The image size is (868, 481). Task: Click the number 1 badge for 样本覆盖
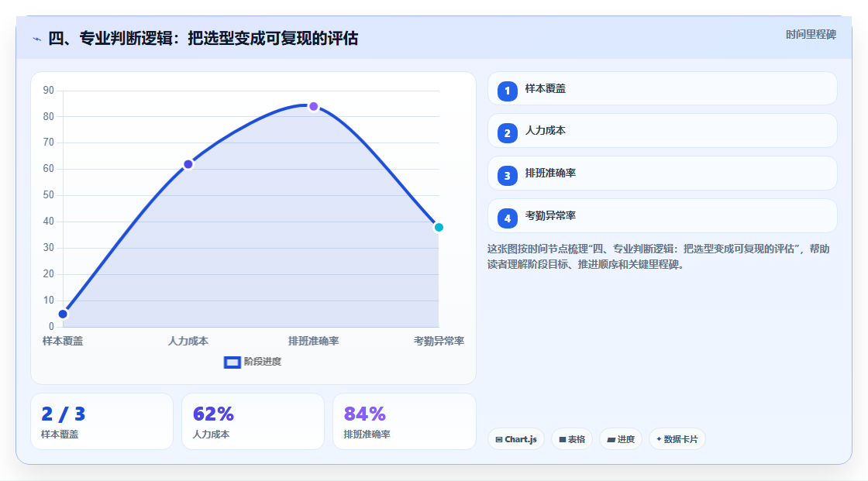pyautogui.click(x=507, y=91)
